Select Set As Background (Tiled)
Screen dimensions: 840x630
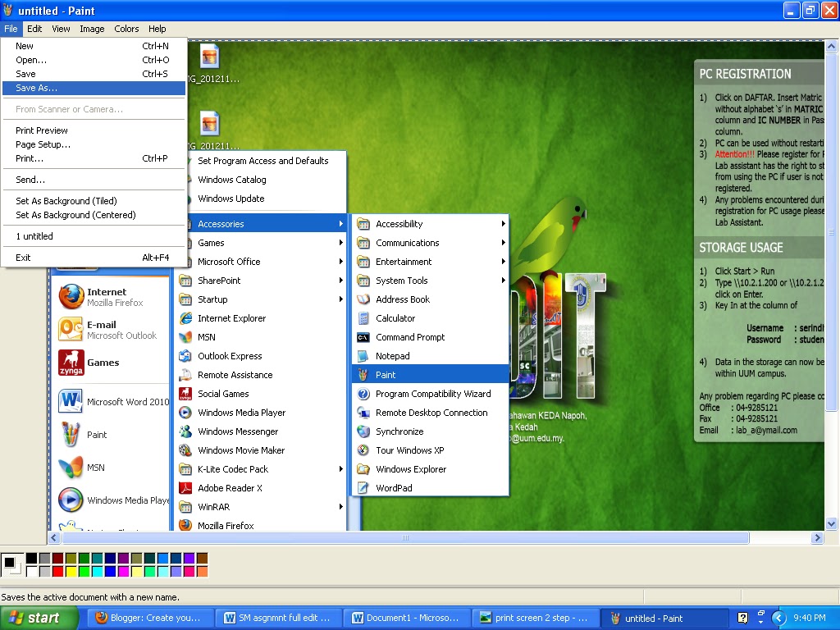coord(94,201)
